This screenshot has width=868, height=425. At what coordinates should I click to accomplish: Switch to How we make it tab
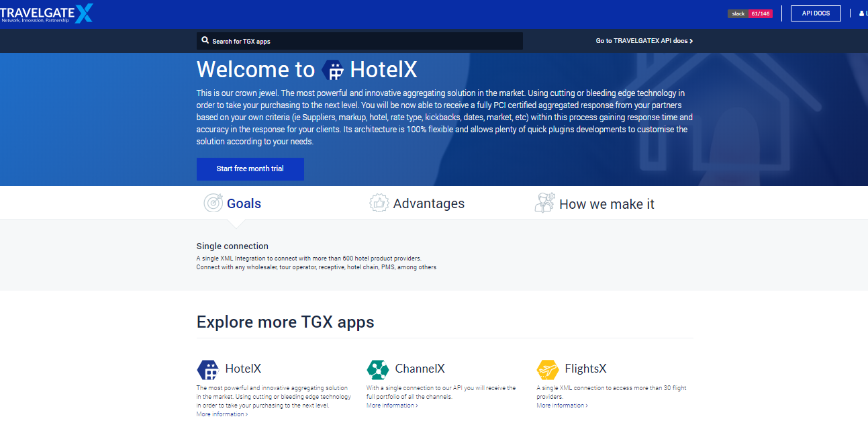pos(594,203)
